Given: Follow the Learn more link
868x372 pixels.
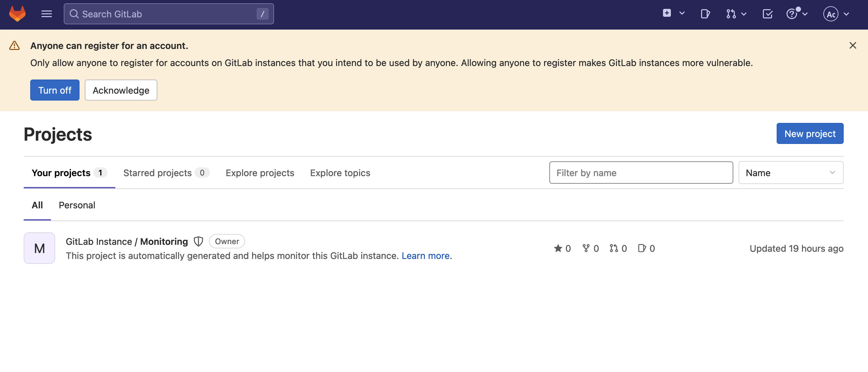Looking at the screenshot, I should click(425, 256).
